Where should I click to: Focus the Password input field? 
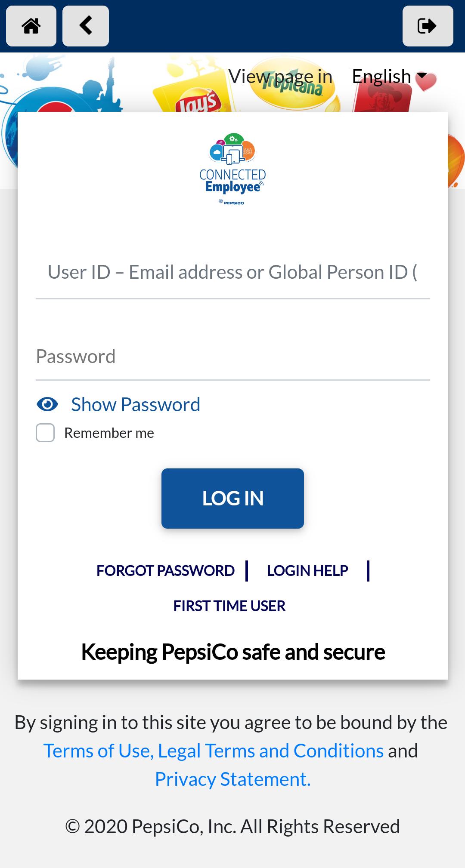pos(232,357)
